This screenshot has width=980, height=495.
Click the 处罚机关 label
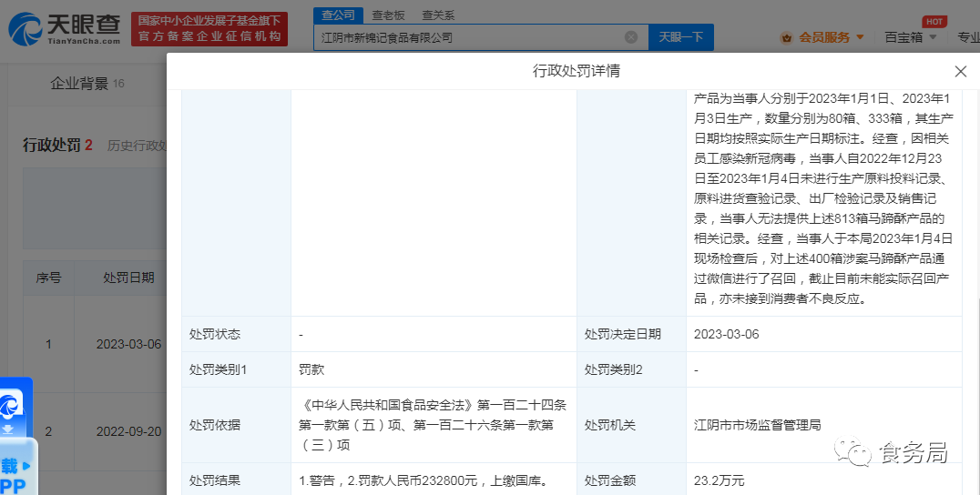tap(610, 425)
